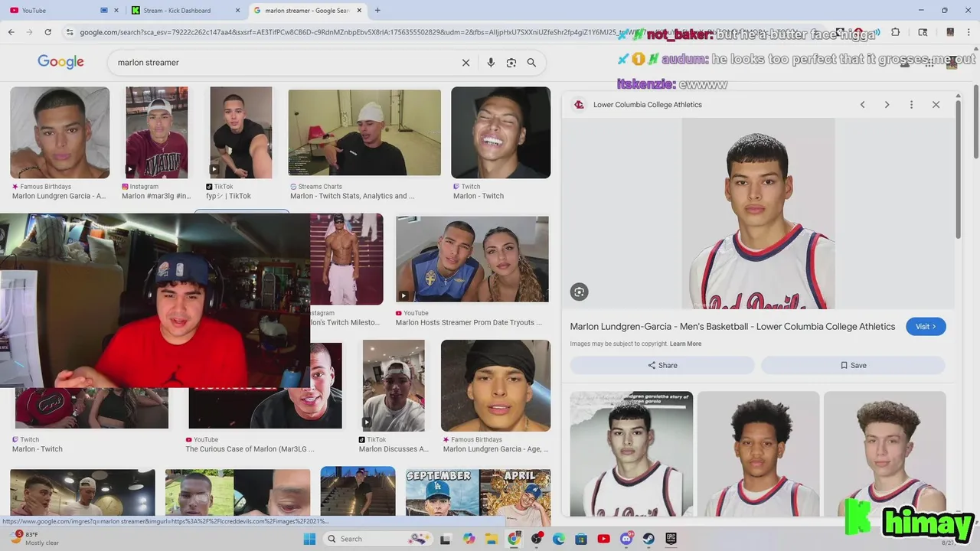
Task: Close the Stream - Kick Dashboard tab
Action: pos(237,11)
